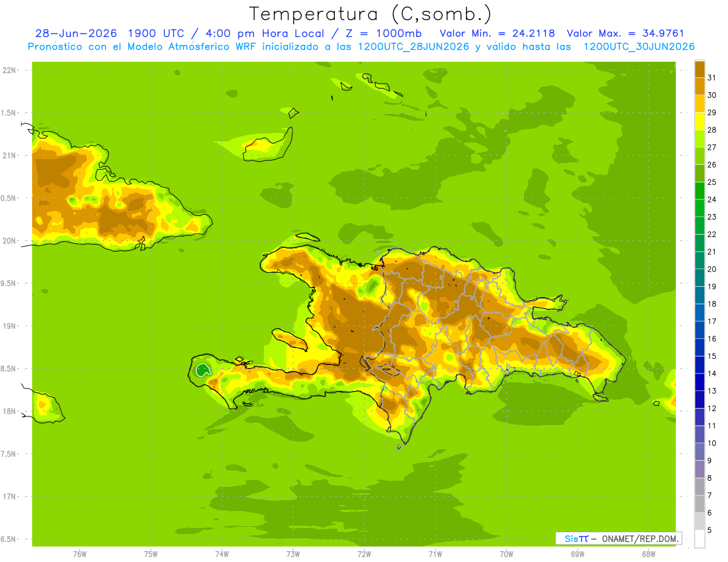Click the '73W' longitude axis label
This screenshot has width=728, height=562.
tap(293, 554)
